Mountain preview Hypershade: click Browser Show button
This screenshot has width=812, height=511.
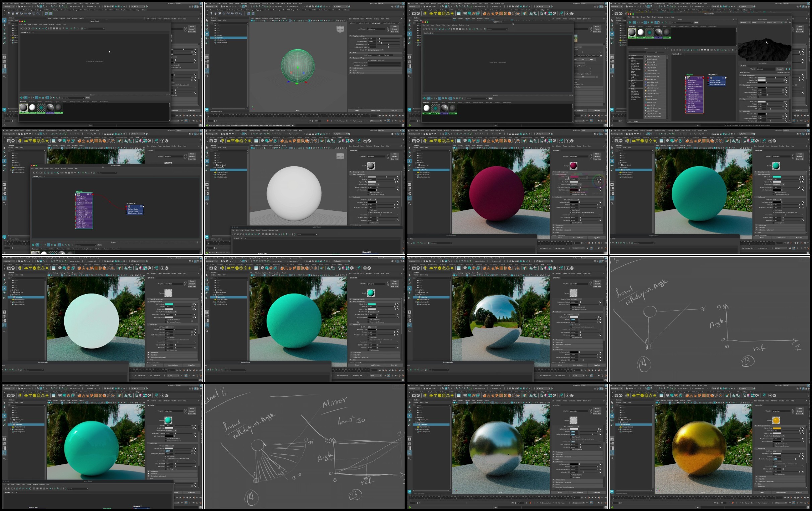click(696, 22)
